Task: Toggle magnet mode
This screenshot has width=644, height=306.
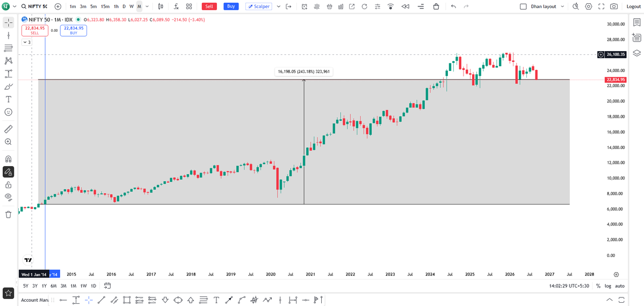Action: click(x=8, y=159)
